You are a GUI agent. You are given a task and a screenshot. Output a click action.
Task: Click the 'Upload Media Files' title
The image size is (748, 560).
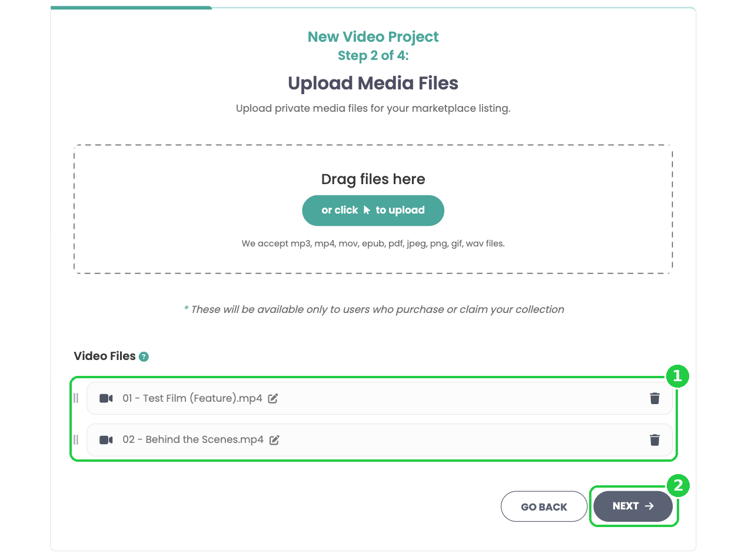tap(373, 83)
